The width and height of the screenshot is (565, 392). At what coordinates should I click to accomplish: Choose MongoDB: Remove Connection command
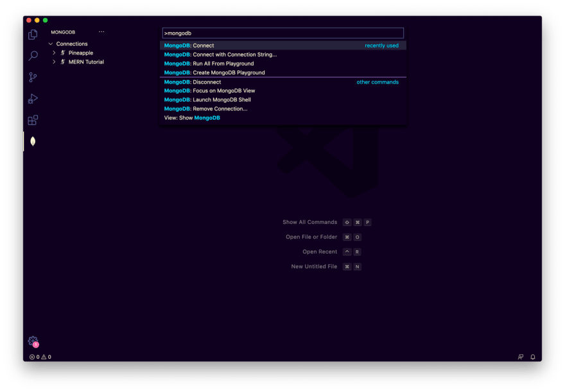pos(283,108)
